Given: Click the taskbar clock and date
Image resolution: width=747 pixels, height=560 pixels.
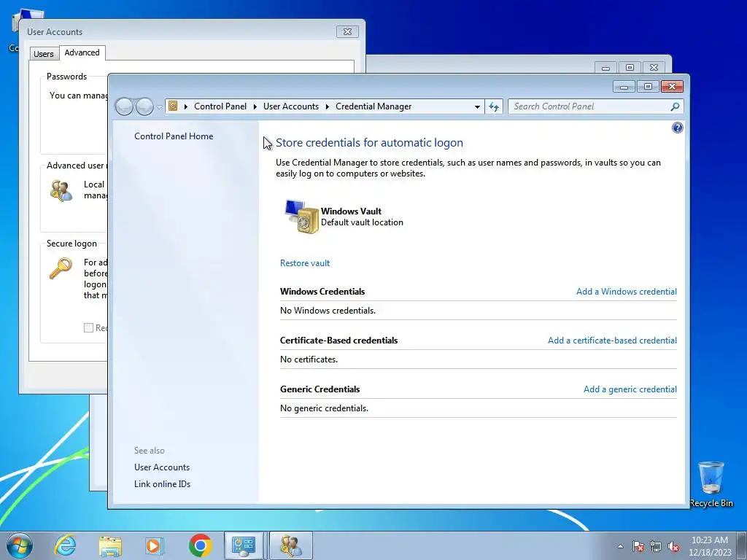Looking at the screenshot, I should pos(709,546).
